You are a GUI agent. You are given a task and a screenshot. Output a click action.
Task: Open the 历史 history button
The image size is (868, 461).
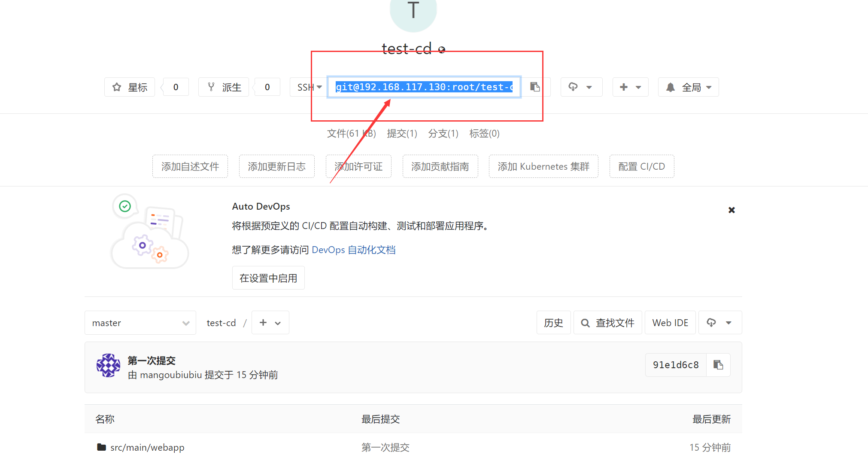coord(553,323)
